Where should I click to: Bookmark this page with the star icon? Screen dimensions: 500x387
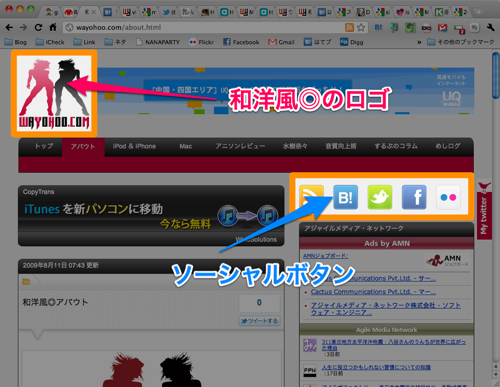(361, 27)
